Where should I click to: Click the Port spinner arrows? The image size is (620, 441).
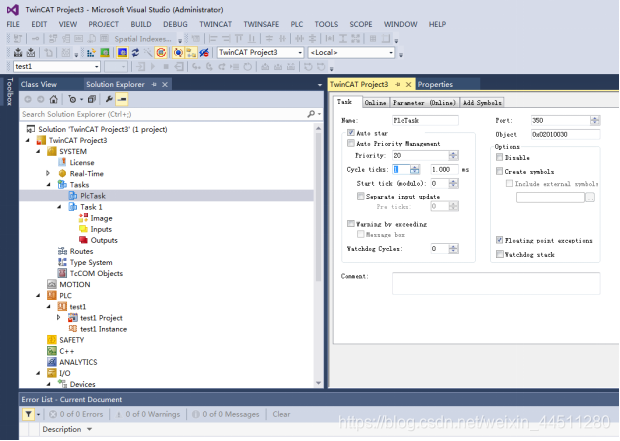(x=595, y=120)
